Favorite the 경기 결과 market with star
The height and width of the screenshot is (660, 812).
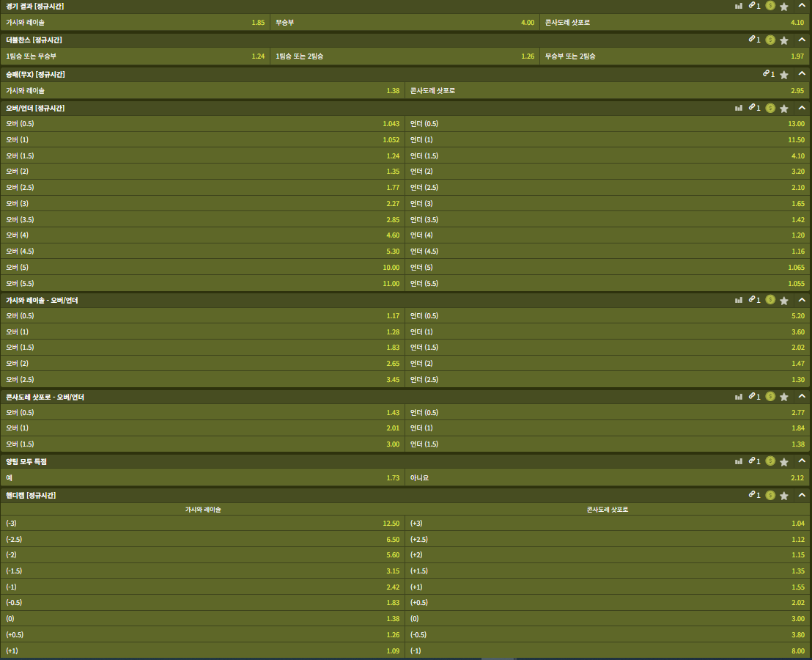coord(784,6)
